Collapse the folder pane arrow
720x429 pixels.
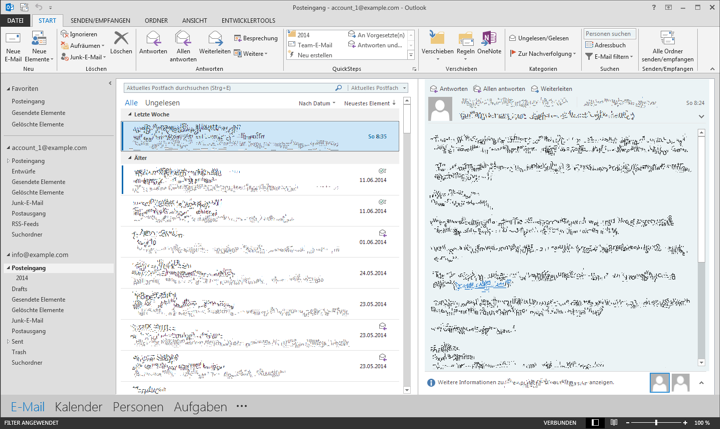(x=110, y=83)
